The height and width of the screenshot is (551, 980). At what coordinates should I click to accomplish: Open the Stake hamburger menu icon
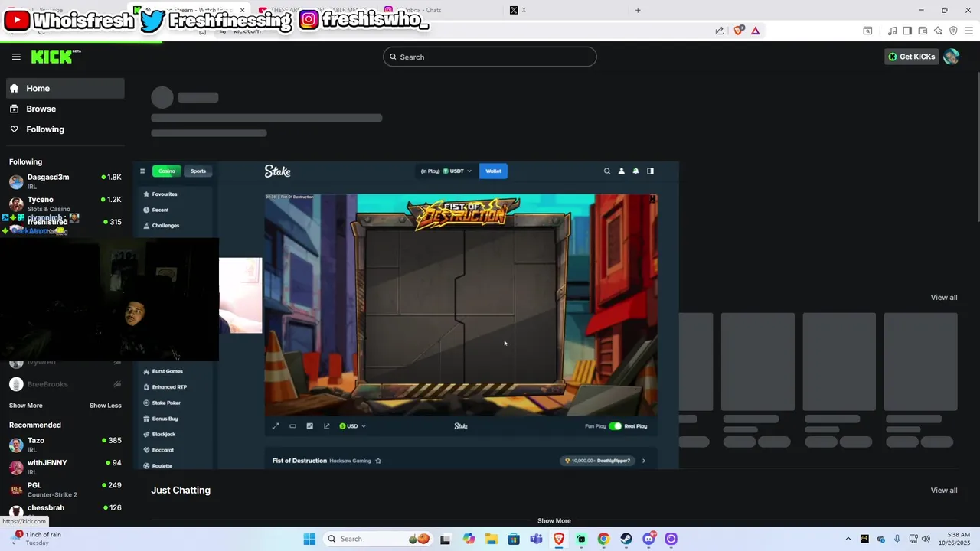(x=142, y=171)
